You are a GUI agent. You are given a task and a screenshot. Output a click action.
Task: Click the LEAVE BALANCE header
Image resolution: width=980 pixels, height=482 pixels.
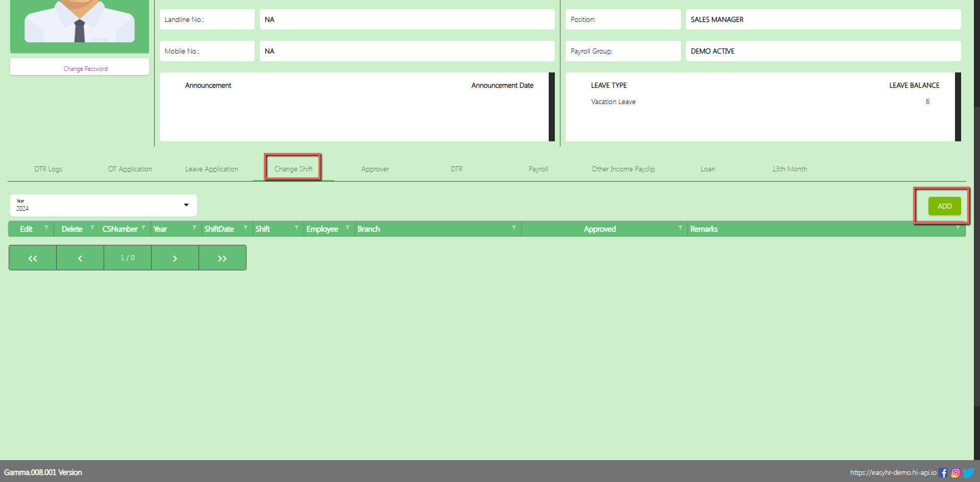point(914,85)
